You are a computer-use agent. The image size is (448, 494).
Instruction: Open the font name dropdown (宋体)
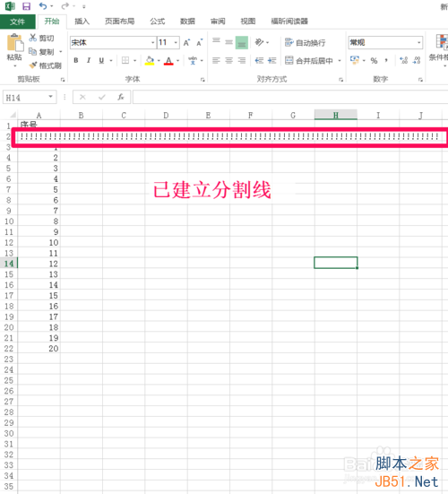[152, 42]
